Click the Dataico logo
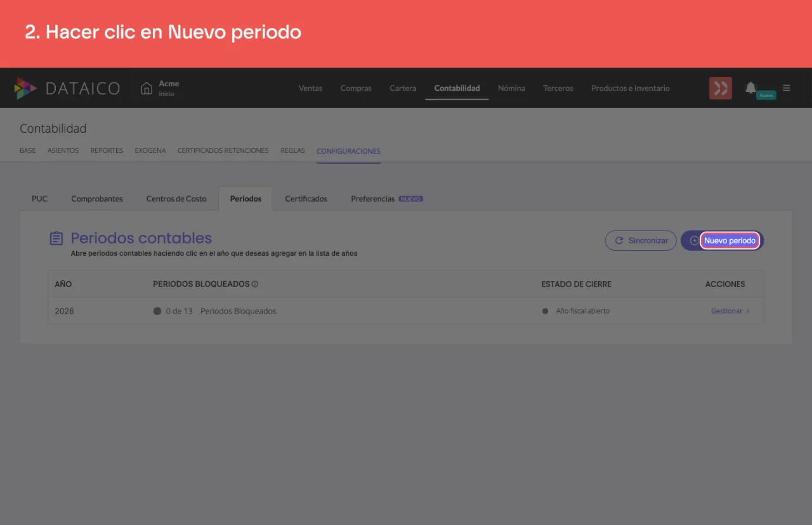812x525 pixels. (x=67, y=88)
